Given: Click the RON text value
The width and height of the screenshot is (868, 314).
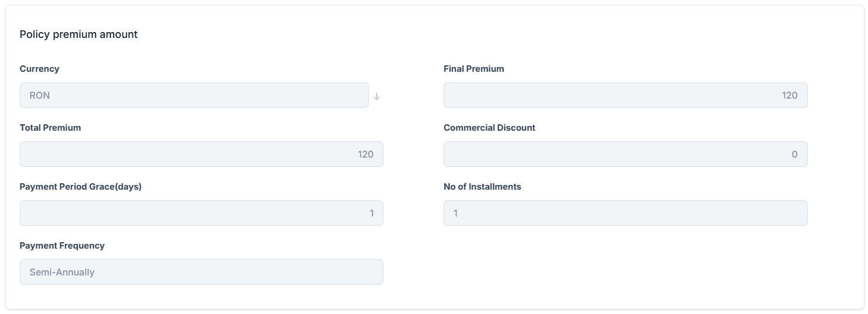Looking at the screenshot, I should click(x=40, y=95).
